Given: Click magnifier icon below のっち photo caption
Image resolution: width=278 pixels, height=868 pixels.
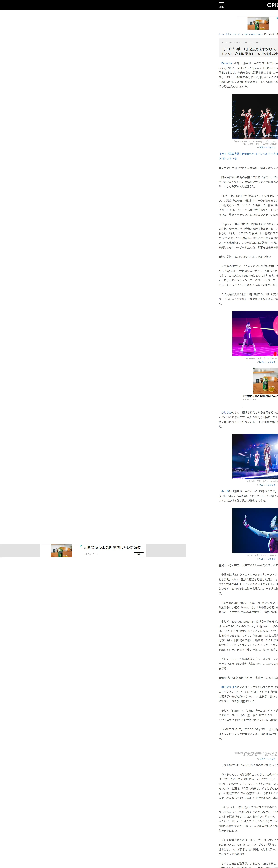Looking at the screenshot, I should tap(258, 559).
